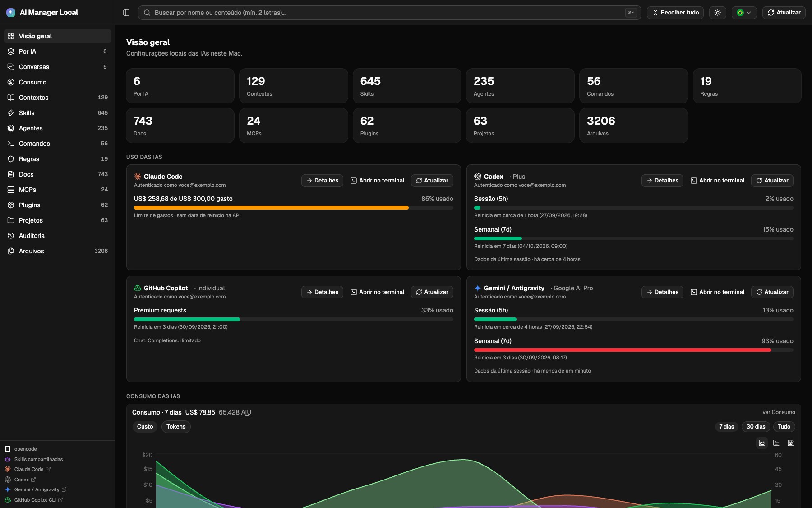Click Abrir no terminal for Codex
The width and height of the screenshot is (812, 508).
pos(717,181)
